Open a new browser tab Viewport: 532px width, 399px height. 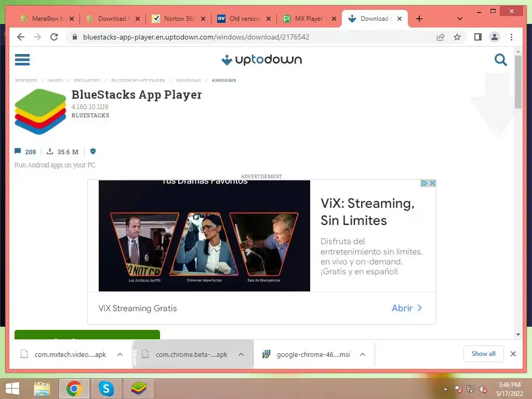point(419,19)
